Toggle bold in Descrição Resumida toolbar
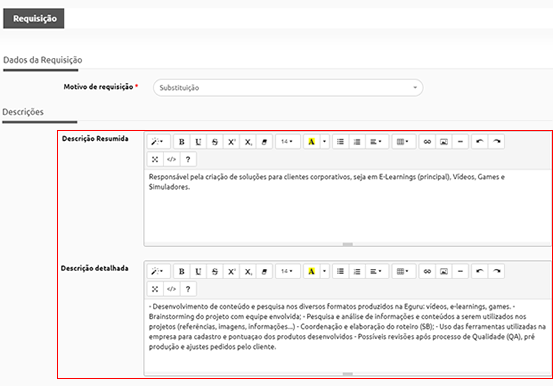The image size is (553, 386). click(x=182, y=142)
